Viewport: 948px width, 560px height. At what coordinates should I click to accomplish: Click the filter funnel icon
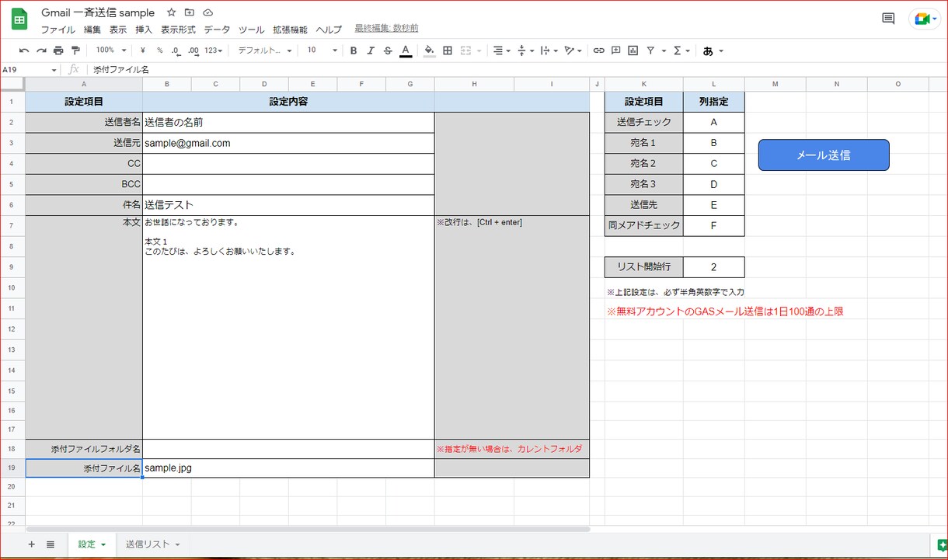(x=651, y=50)
